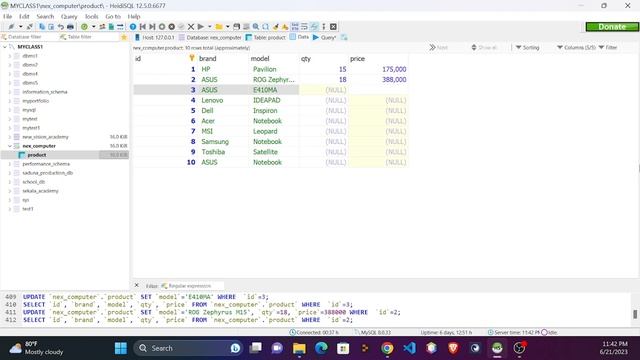
Task: Open the session manager connect icon
Action: pos(11,27)
